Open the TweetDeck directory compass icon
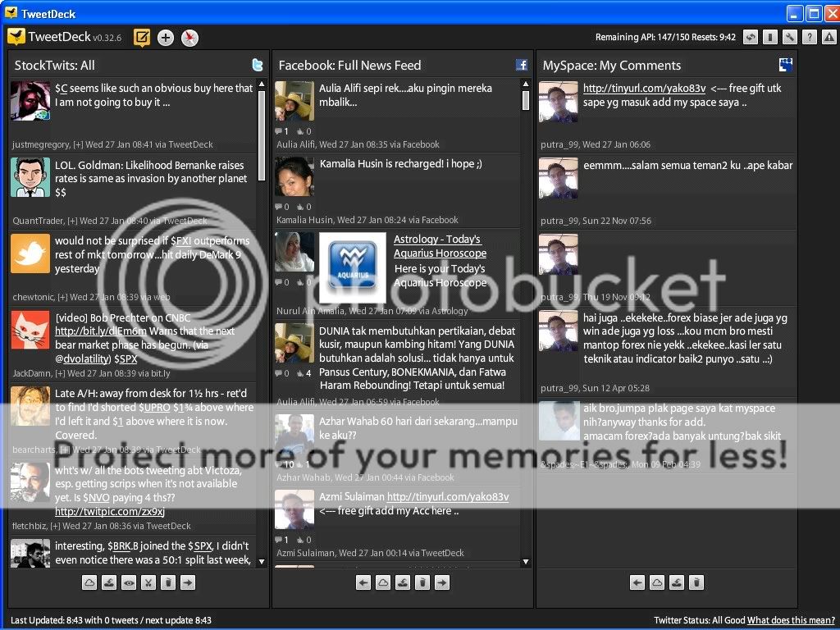The height and width of the screenshot is (630, 840). [189, 38]
